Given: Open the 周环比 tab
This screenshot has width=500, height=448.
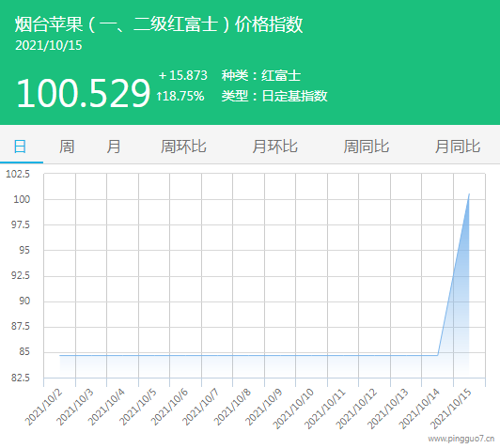Looking at the screenshot, I should pos(183,147).
